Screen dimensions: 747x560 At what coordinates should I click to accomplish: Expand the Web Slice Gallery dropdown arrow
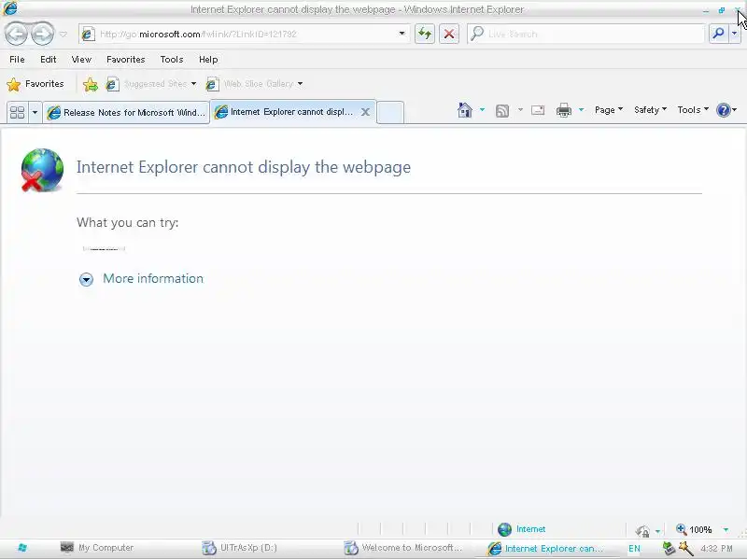(300, 84)
